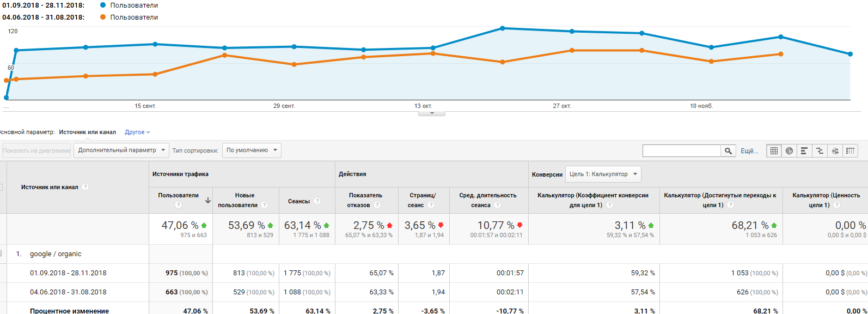Open the Дополнительный параметр dropdown
The height and width of the screenshot is (314, 868).
click(121, 150)
